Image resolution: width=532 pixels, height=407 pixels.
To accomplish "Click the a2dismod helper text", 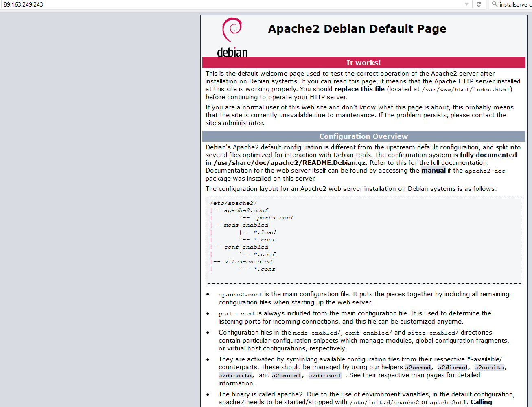I will point(453,368).
